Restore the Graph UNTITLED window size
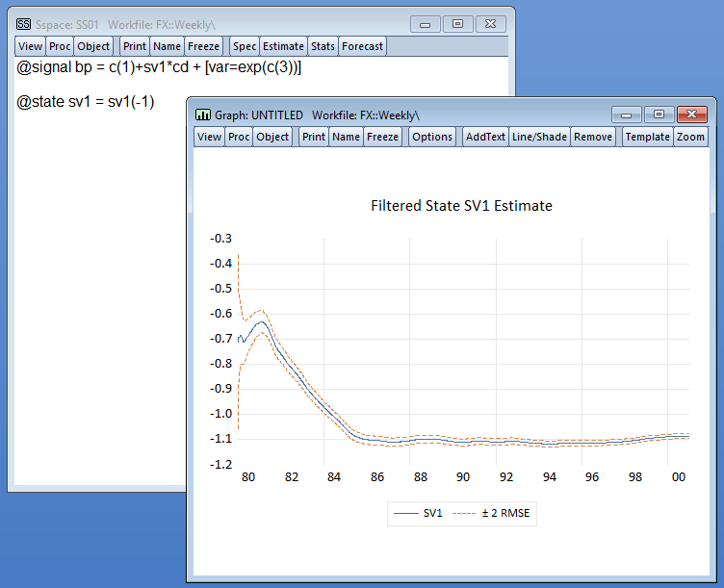The image size is (724, 588). click(659, 114)
